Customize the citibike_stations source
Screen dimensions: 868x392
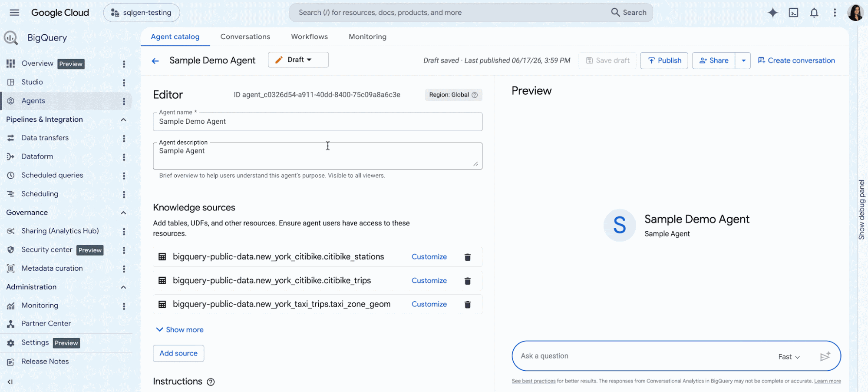click(429, 257)
